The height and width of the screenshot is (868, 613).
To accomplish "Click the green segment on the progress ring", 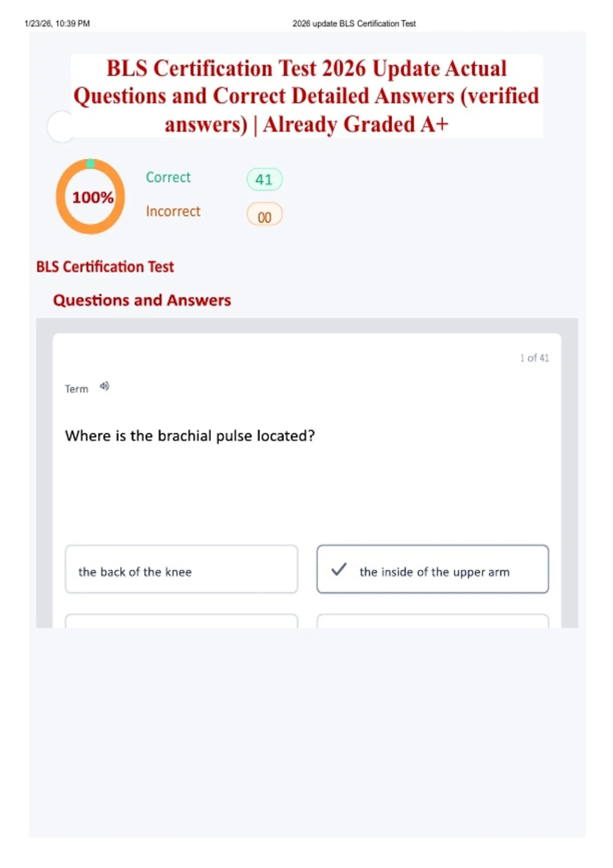I will coord(90,163).
